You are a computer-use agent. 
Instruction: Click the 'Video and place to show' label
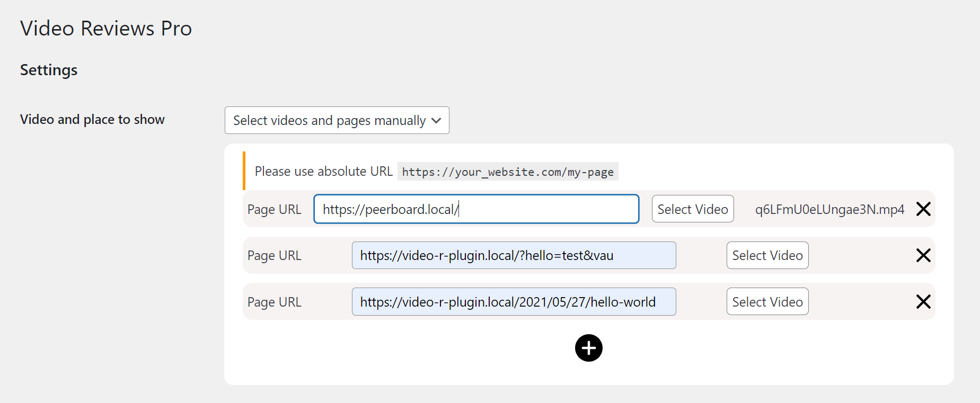(92, 120)
